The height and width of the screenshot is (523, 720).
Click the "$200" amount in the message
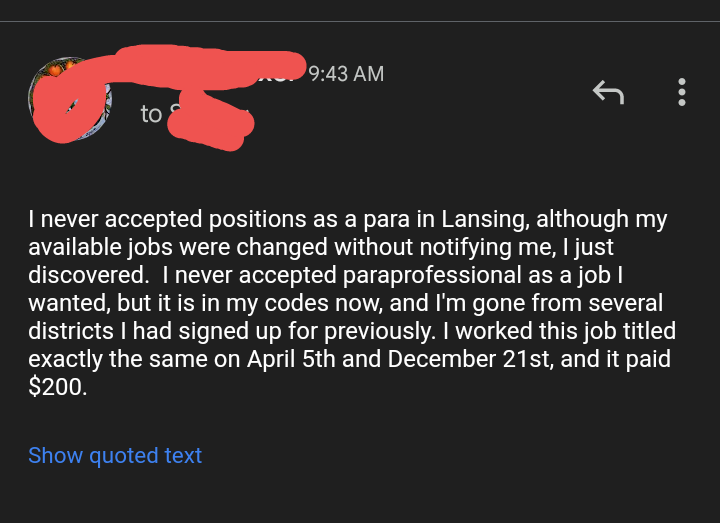pos(57,387)
